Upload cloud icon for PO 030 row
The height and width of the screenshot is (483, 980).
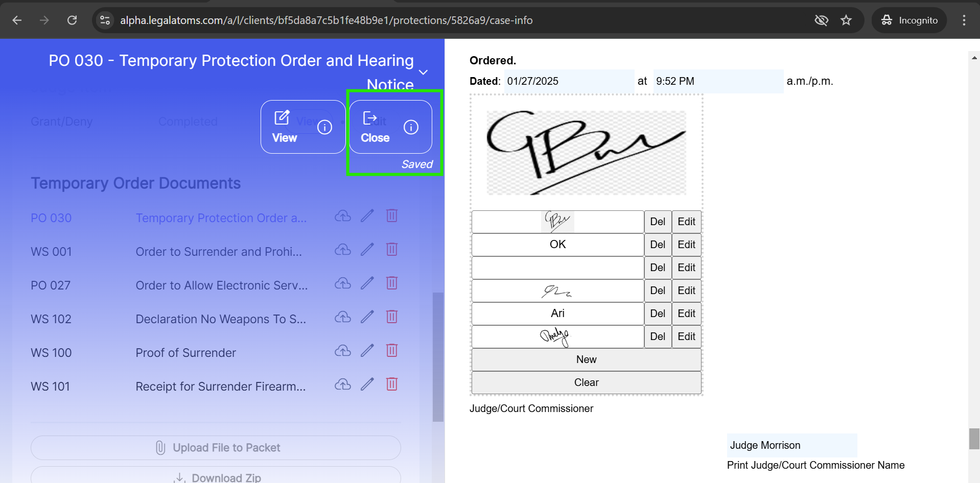343,216
